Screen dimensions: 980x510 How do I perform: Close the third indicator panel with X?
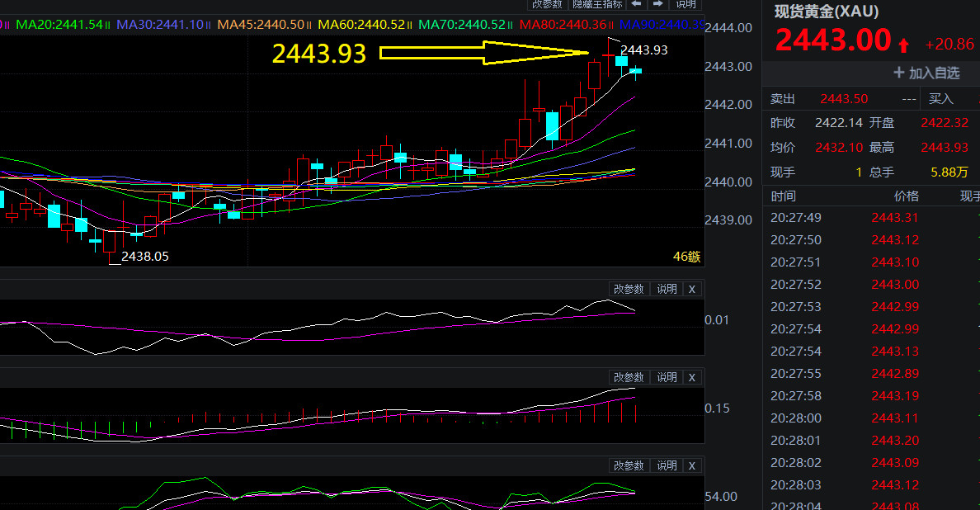pyautogui.click(x=692, y=465)
